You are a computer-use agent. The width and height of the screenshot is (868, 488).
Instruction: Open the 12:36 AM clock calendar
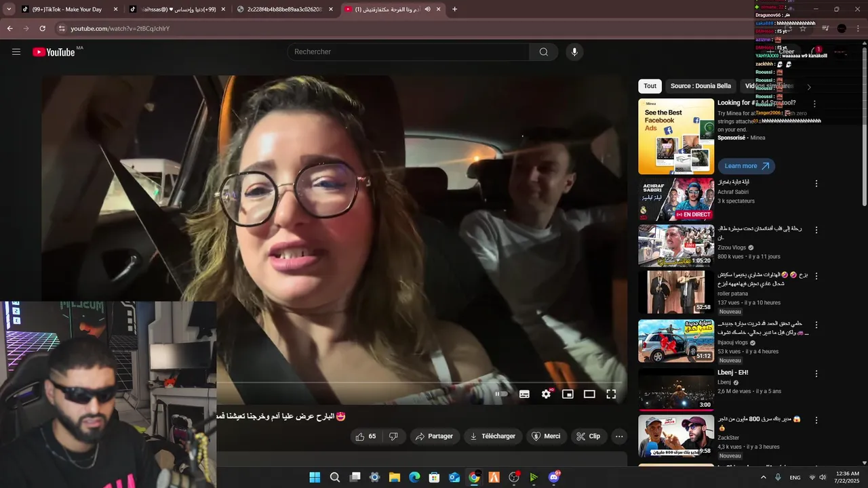[848, 477]
